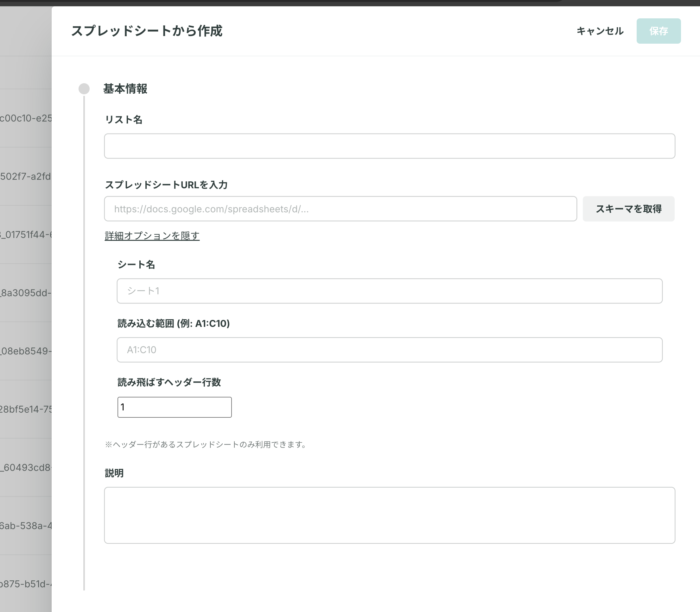The width and height of the screenshot is (700, 612).
Task: Click the スキーマを取得 button
Action: [628, 209]
